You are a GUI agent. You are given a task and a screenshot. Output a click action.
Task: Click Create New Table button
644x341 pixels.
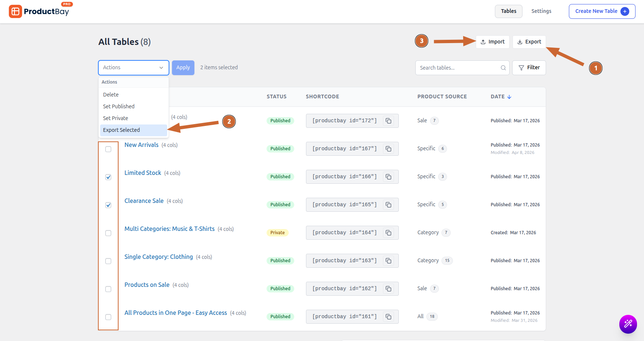point(602,11)
